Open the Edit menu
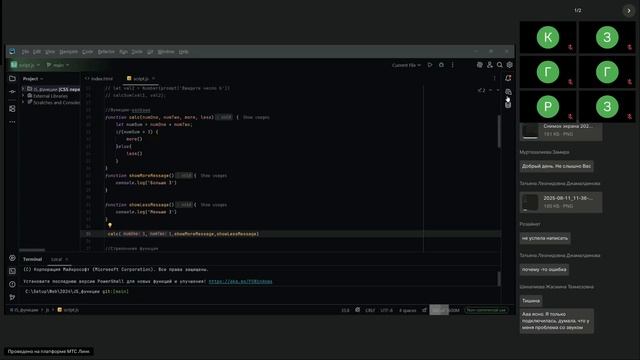The width and height of the screenshot is (640, 360). (x=37, y=52)
